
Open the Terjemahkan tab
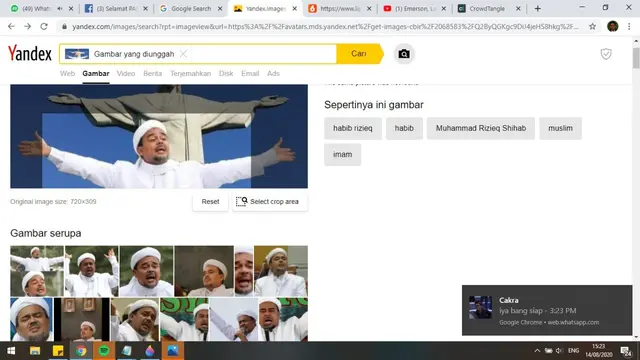(191, 73)
